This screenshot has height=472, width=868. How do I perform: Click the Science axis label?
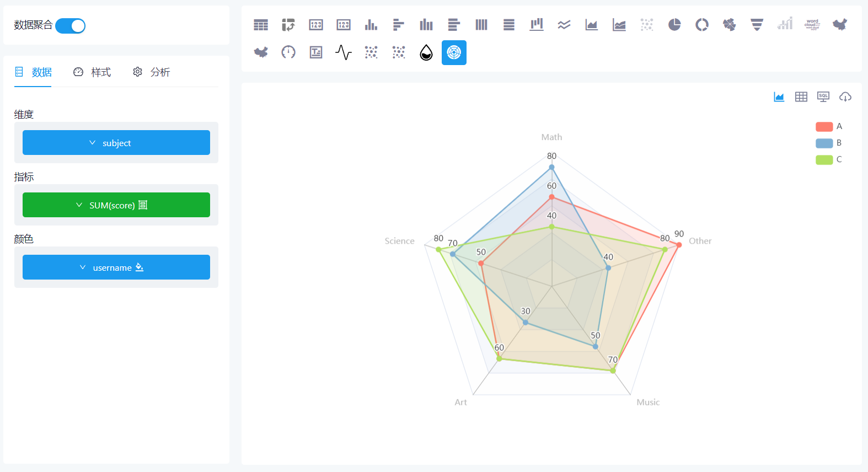tap(399, 241)
